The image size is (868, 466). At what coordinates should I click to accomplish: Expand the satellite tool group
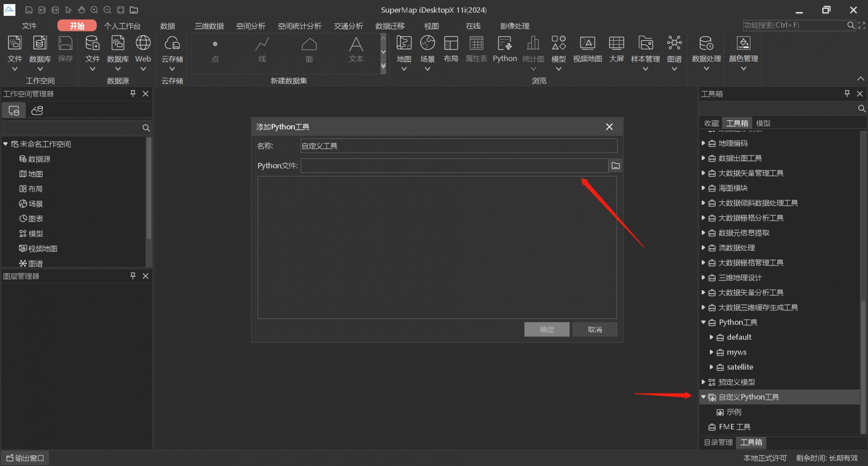711,367
